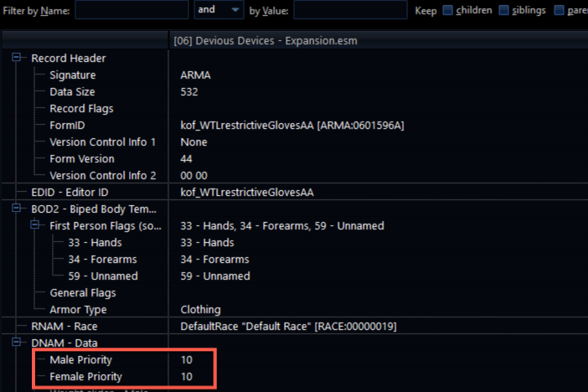The image size is (588, 392).
Task: Select the EDID - Editor ID row
Action: tap(70, 193)
